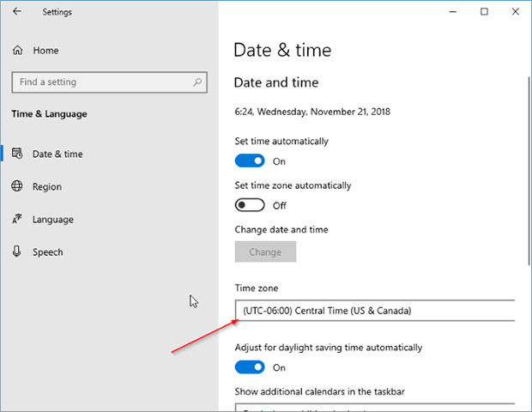This screenshot has width=532, height=412.
Task: Click the Date & time calendar icon
Action: pos(17,154)
